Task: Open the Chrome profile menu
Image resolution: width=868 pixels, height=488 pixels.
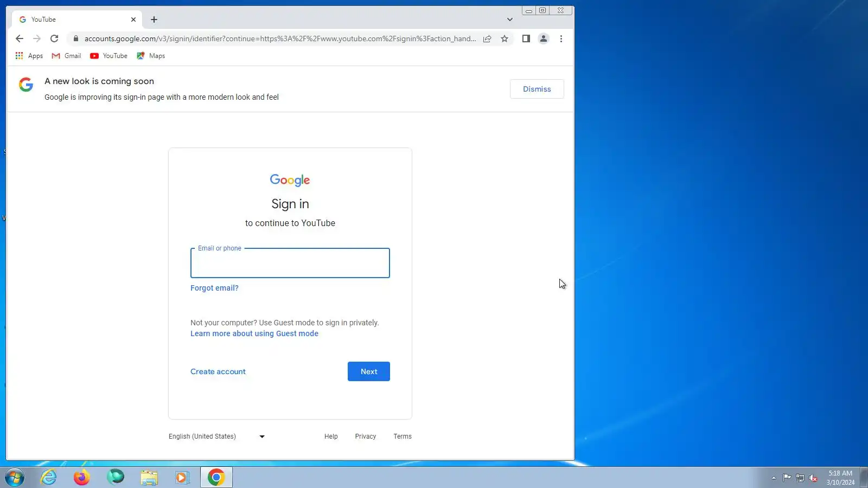Action: [543, 38]
